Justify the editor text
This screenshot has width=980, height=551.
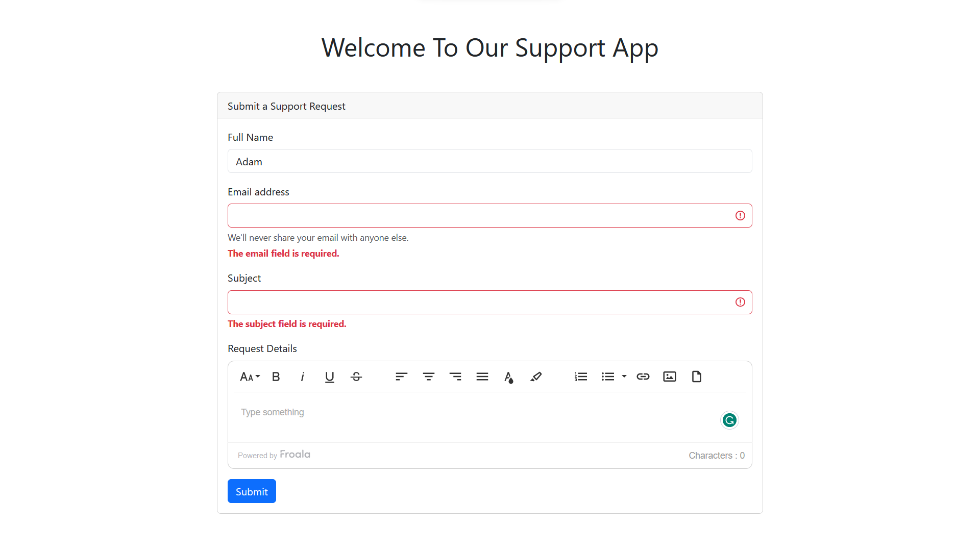pos(482,377)
